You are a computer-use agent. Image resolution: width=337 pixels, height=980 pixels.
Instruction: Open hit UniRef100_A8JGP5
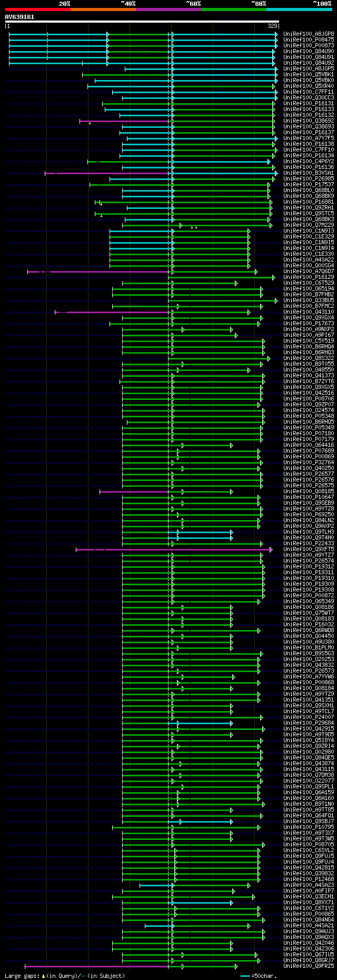point(309,68)
